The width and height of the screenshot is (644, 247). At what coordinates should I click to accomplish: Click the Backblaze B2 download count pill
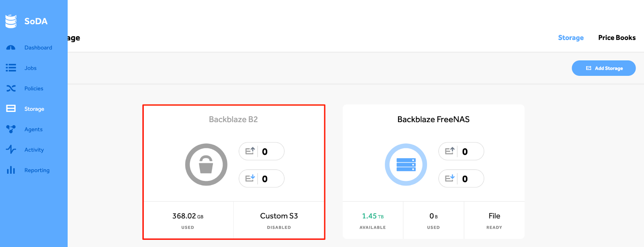pos(262,179)
